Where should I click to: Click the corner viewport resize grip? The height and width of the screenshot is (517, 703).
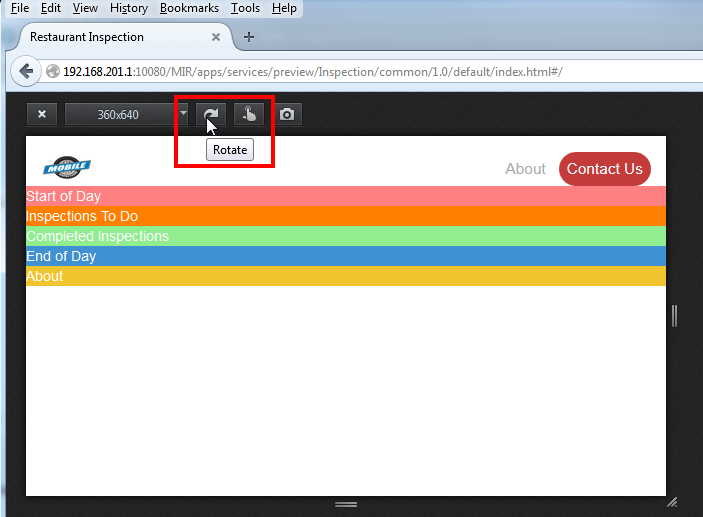pyautogui.click(x=672, y=502)
